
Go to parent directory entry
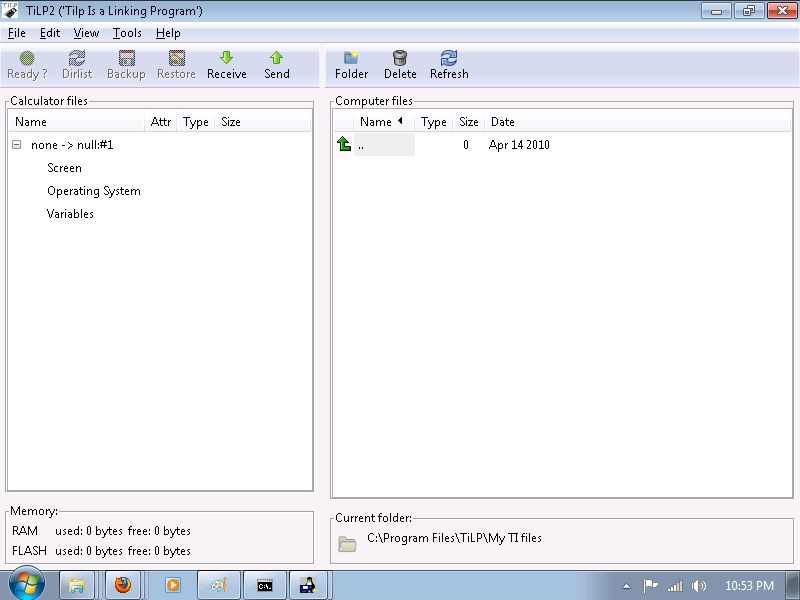coord(360,145)
